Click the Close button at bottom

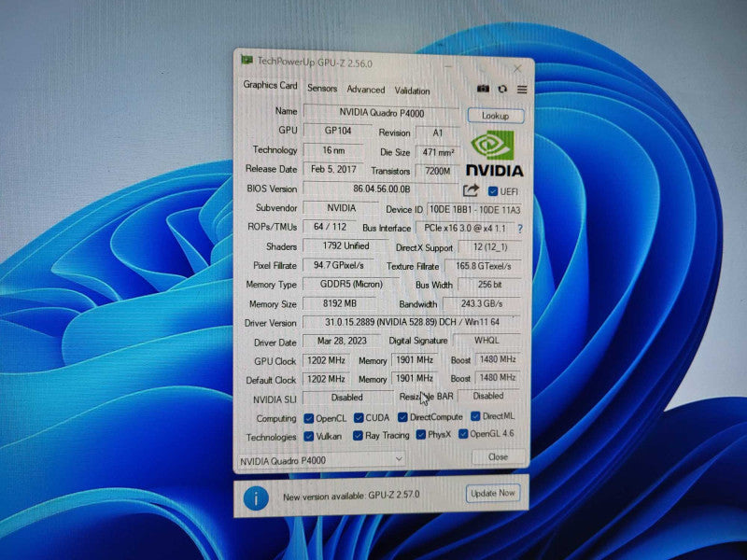pyautogui.click(x=498, y=456)
